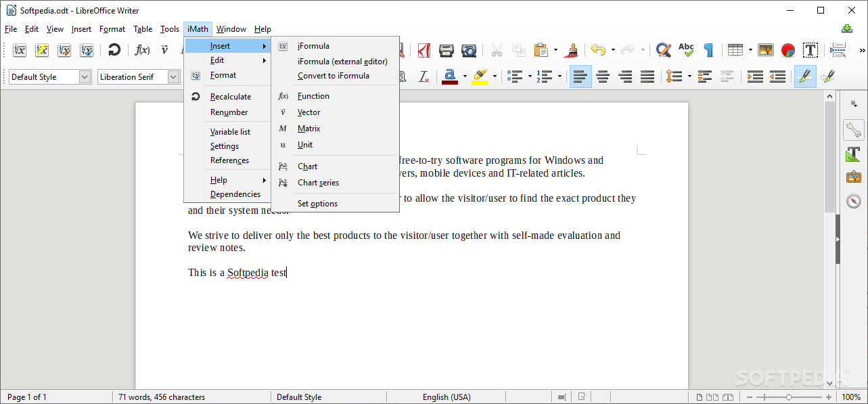Image resolution: width=868 pixels, height=404 pixels.
Task: Click the Recalculate toolbar icon
Action: [x=114, y=49]
